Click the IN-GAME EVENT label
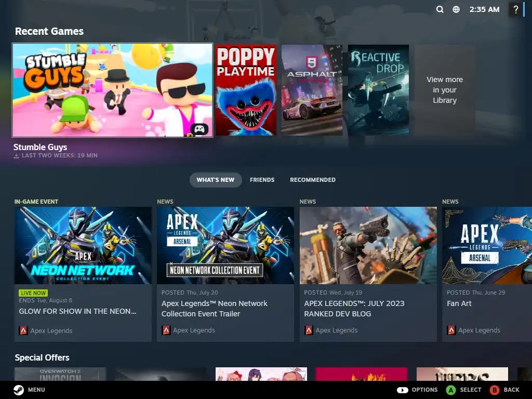This screenshot has width=532, height=399. click(36, 202)
